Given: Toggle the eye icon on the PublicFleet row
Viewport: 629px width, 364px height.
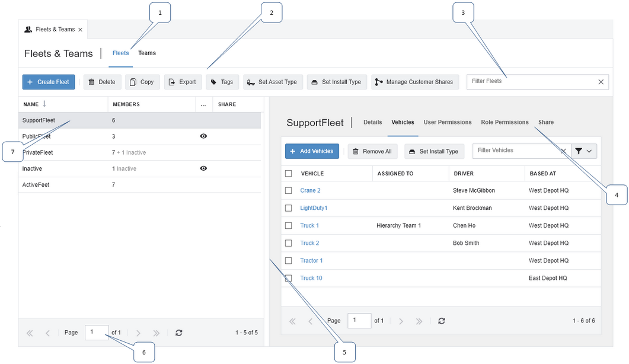Looking at the screenshot, I should click(x=203, y=136).
